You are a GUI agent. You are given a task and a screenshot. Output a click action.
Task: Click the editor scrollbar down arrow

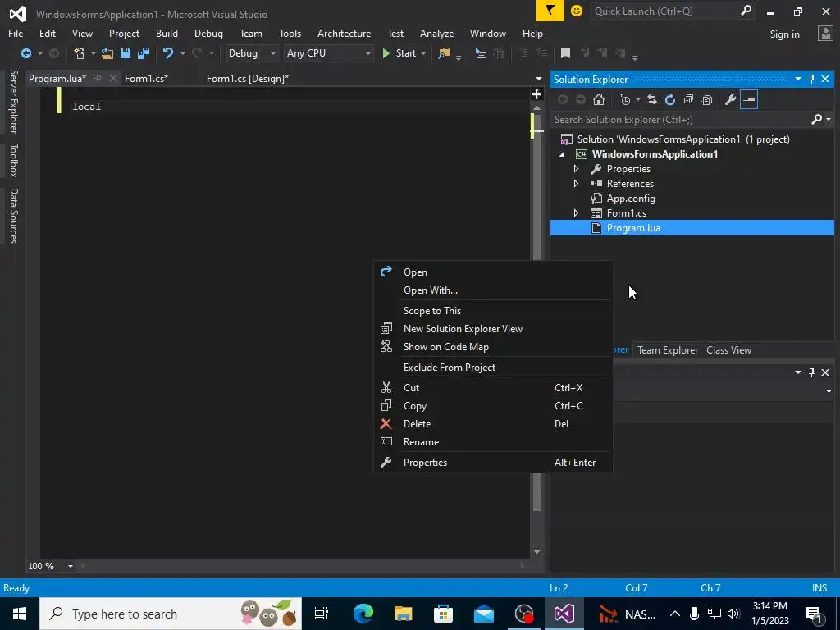pos(536,551)
